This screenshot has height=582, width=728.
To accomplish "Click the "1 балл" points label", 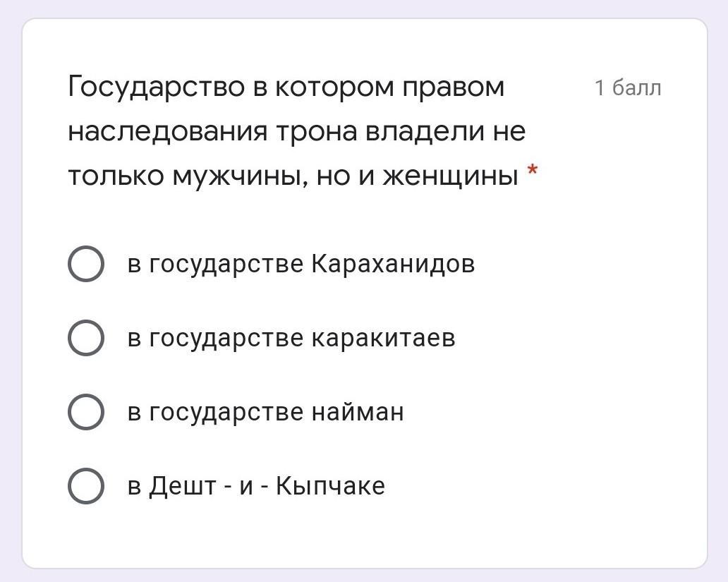I will (628, 88).
